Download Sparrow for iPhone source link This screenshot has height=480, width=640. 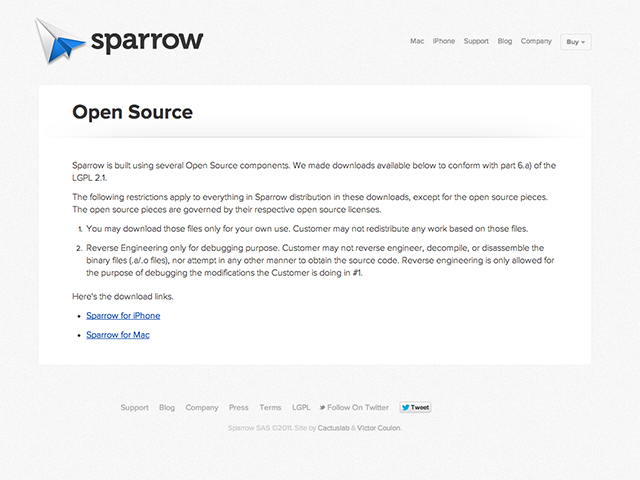coord(123,316)
